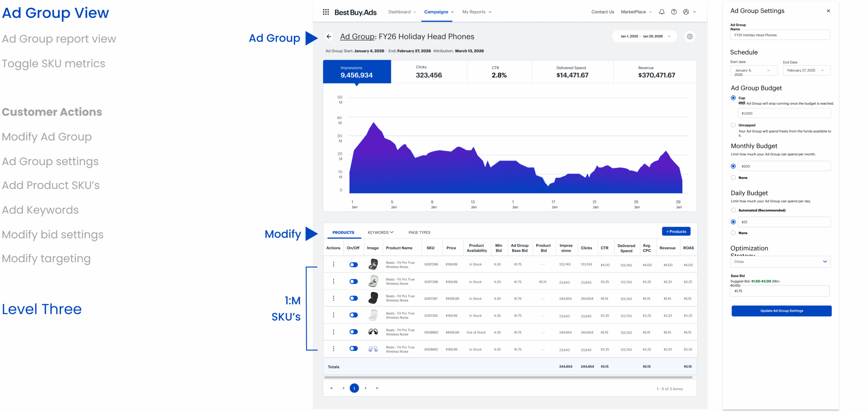Click the table horizontal scrollbar
Screen dimensions: 868x412
click(x=508, y=377)
